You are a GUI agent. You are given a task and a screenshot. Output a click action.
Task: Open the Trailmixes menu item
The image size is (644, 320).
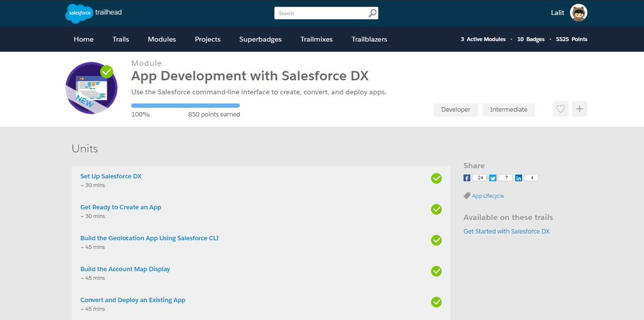pos(316,39)
